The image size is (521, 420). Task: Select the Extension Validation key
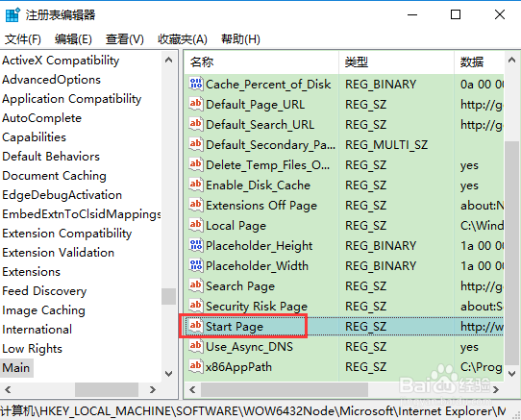59,253
